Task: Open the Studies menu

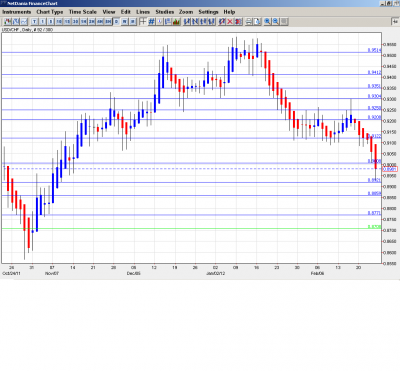Action: (x=165, y=12)
